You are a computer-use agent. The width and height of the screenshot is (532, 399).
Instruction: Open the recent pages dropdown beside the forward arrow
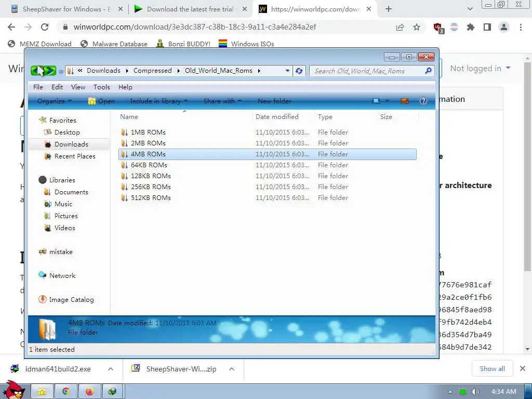point(61,71)
